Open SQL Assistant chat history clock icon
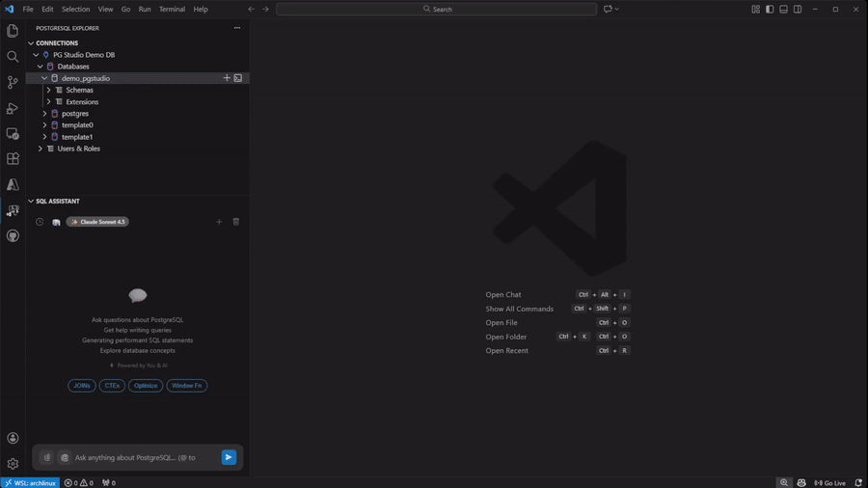Image resolution: width=868 pixels, height=488 pixels. pyautogui.click(x=40, y=222)
